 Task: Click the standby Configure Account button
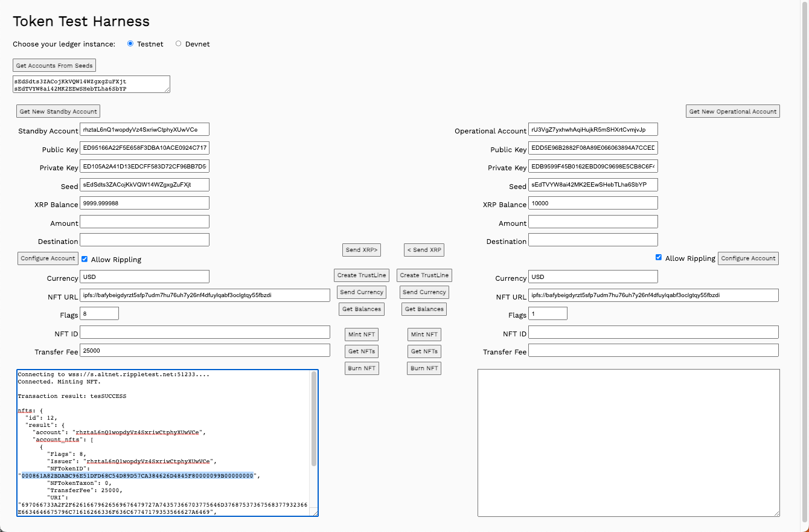tap(48, 258)
